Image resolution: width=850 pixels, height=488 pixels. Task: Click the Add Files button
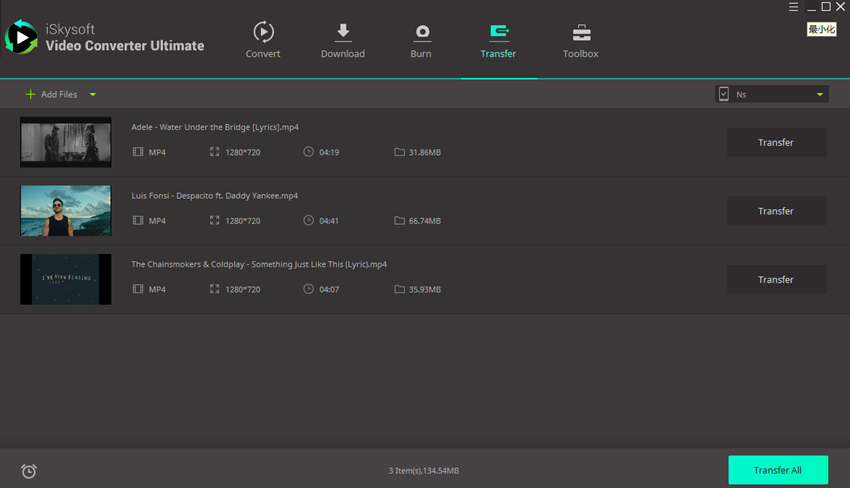click(58, 94)
